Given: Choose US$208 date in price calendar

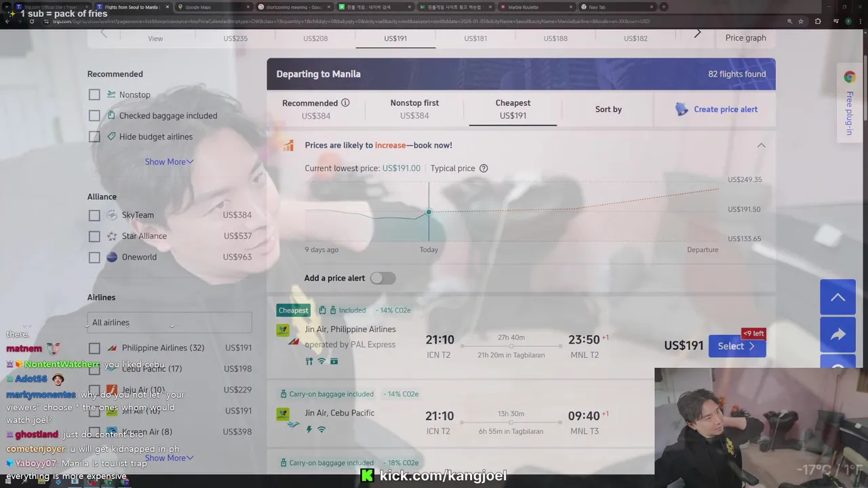Looking at the screenshot, I should pos(315,38).
